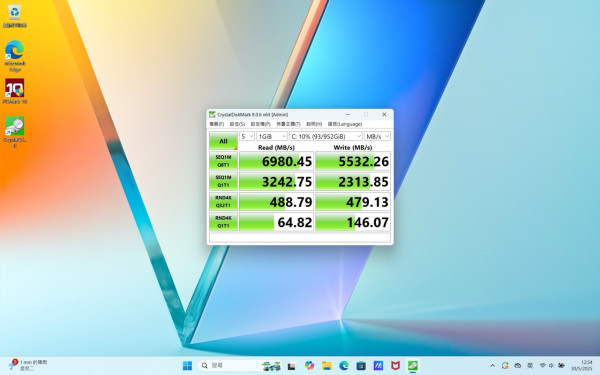Click the running CrystalDiskMark taskbar icon
The height and width of the screenshot is (375, 600).
point(412,365)
